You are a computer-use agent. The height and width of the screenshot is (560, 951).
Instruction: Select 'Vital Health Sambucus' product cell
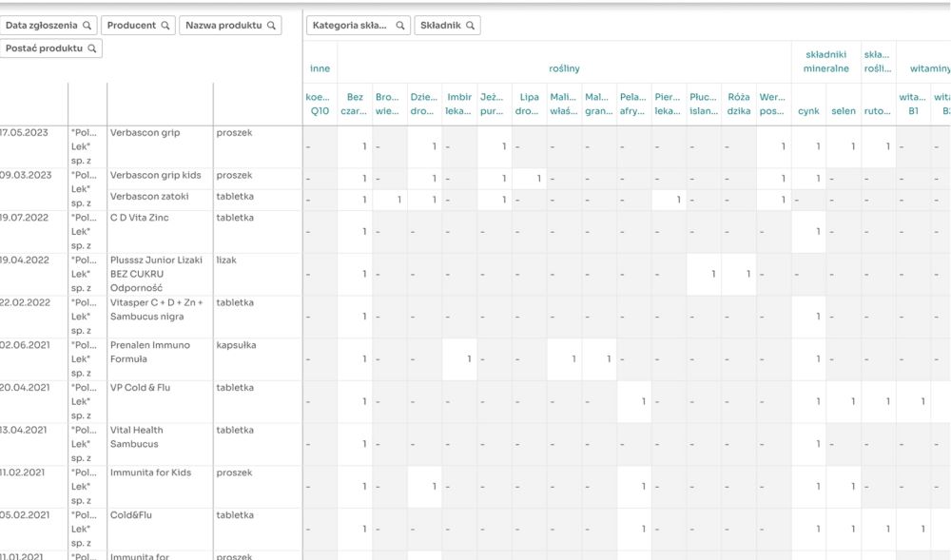pos(141,436)
